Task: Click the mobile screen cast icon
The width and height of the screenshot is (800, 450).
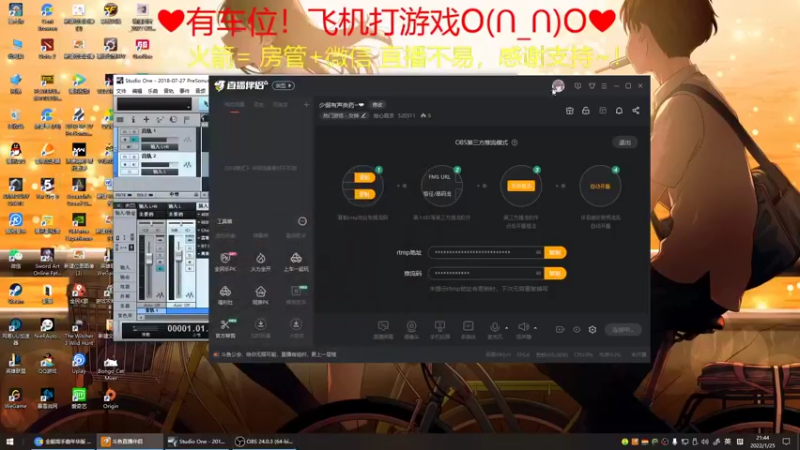Action: tap(440, 329)
